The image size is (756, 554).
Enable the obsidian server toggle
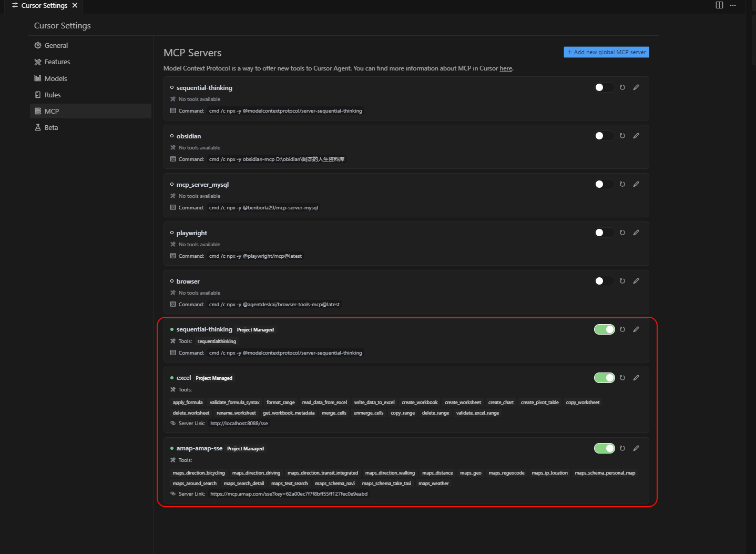604,136
